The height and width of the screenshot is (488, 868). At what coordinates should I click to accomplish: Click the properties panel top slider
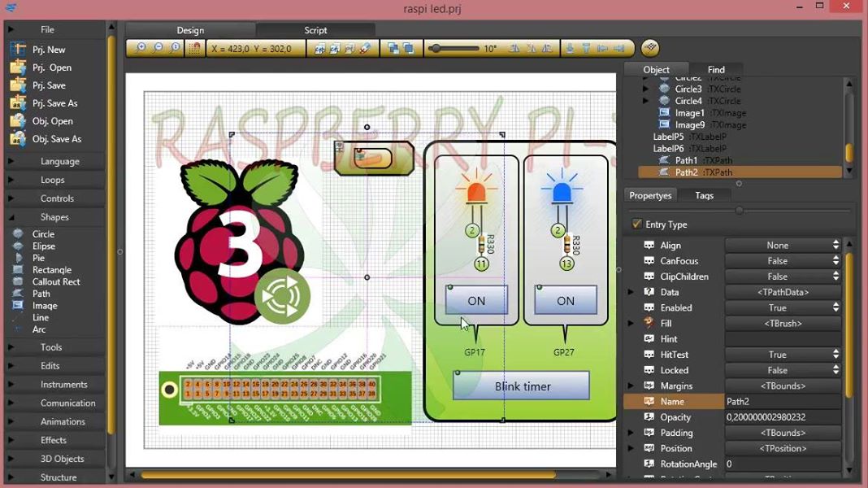pos(739,211)
